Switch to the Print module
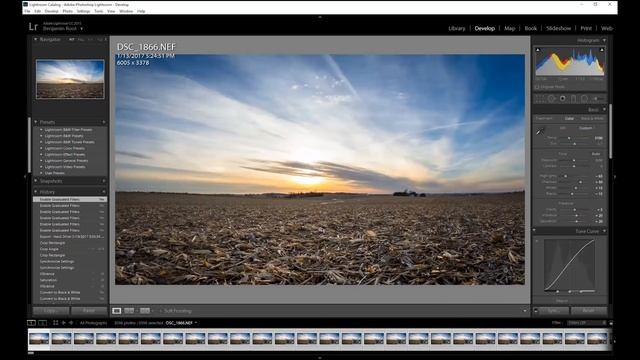The width and height of the screenshot is (640, 360). [586, 29]
